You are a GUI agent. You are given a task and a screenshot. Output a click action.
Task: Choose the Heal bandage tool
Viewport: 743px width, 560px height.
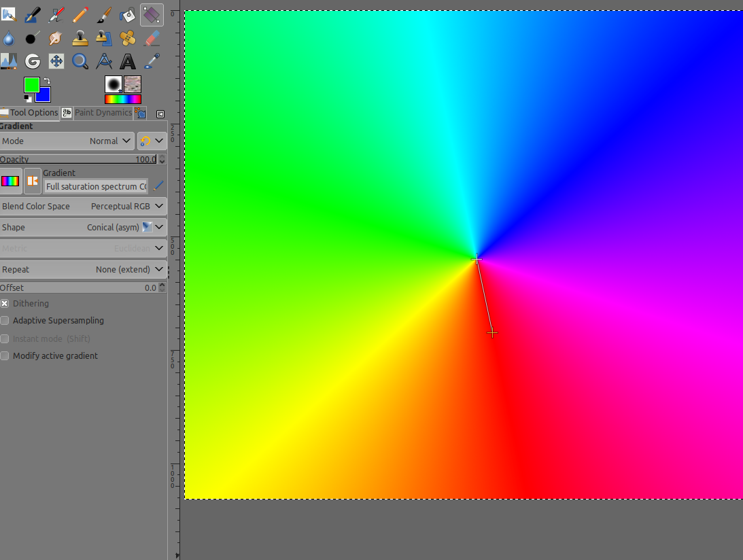pos(127,37)
